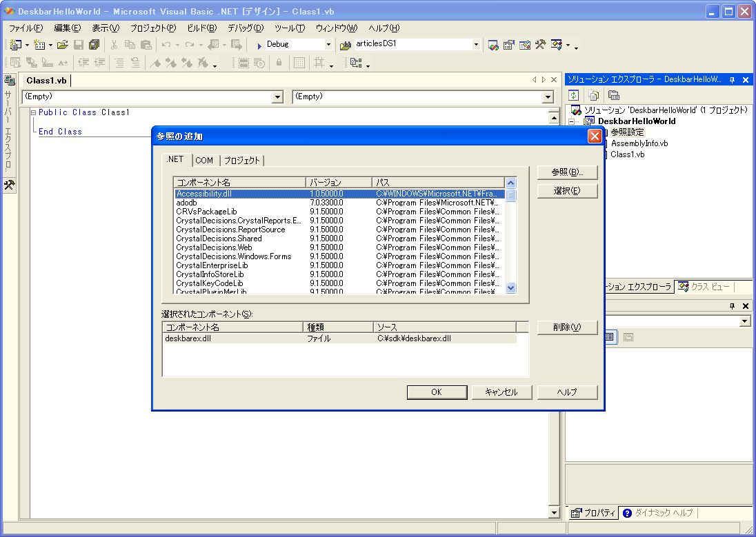Click the Cut scissors icon
This screenshot has height=537, width=756.
[114, 45]
